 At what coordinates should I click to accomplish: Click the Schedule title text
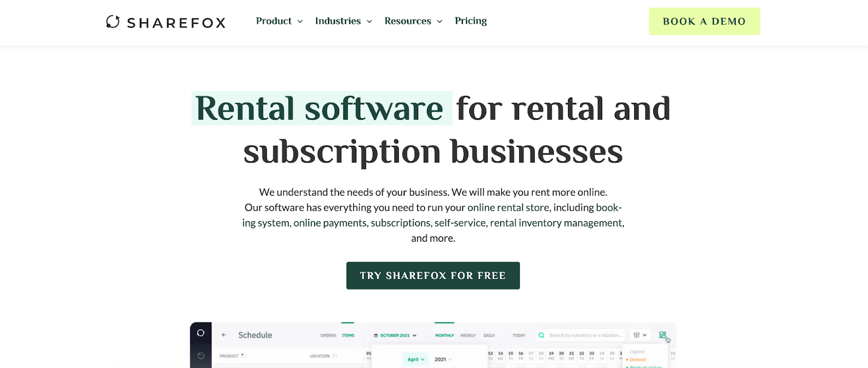tap(255, 335)
